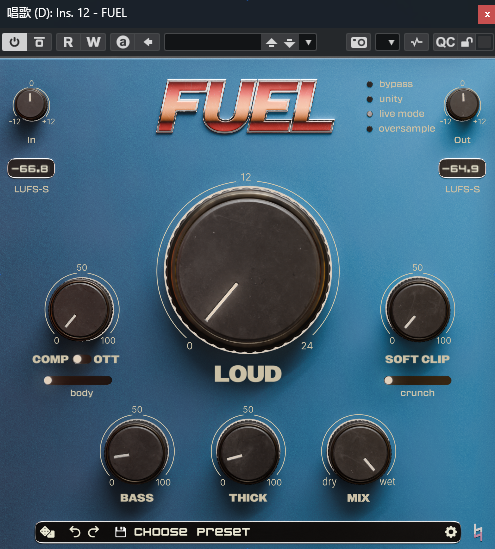495x549 pixels.
Task: Click the In gain knob
Action: (x=31, y=104)
